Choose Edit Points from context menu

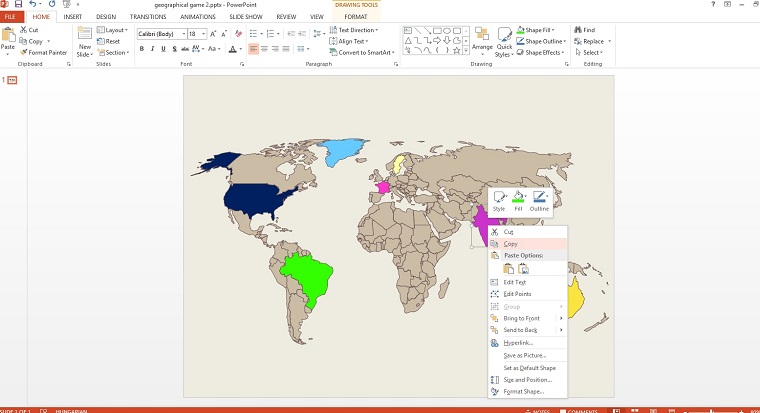(517, 294)
